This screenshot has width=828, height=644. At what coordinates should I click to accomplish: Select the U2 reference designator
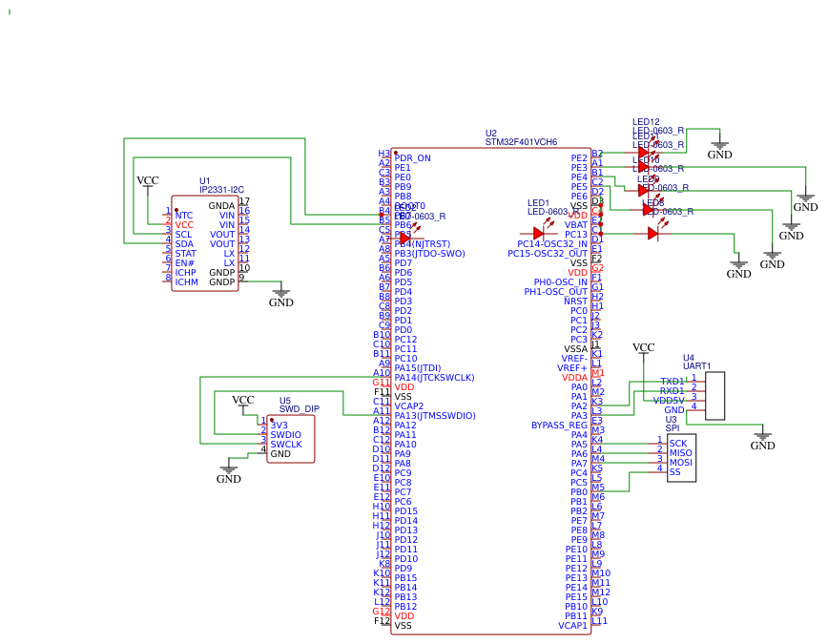coord(491,134)
